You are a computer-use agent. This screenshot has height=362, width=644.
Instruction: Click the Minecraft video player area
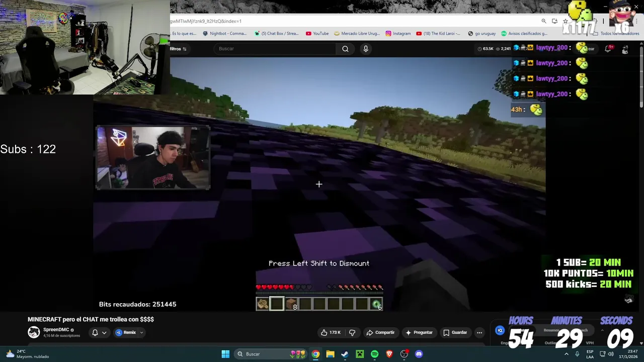click(x=319, y=184)
